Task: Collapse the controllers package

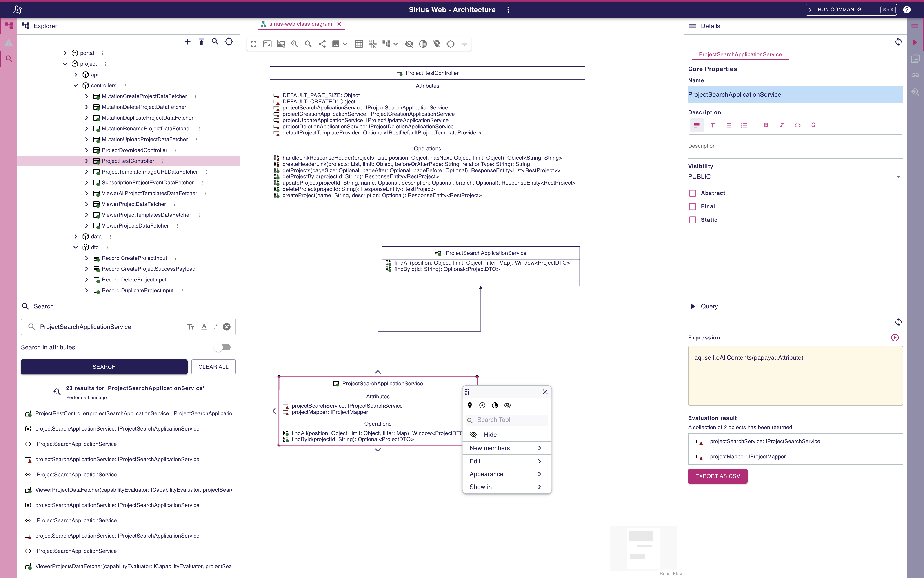Action: tap(76, 85)
